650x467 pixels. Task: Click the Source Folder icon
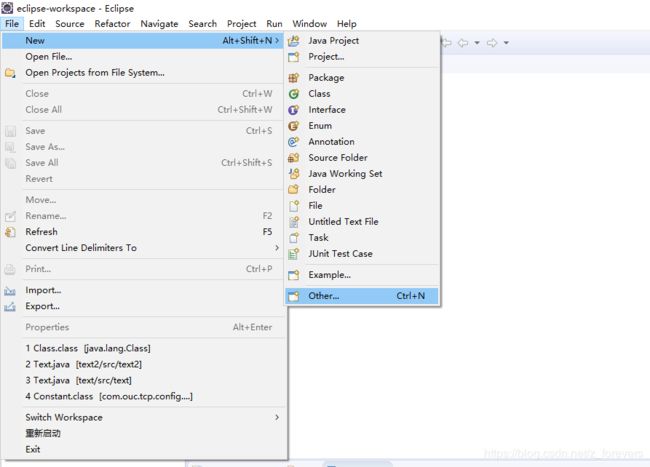pos(293,158)
